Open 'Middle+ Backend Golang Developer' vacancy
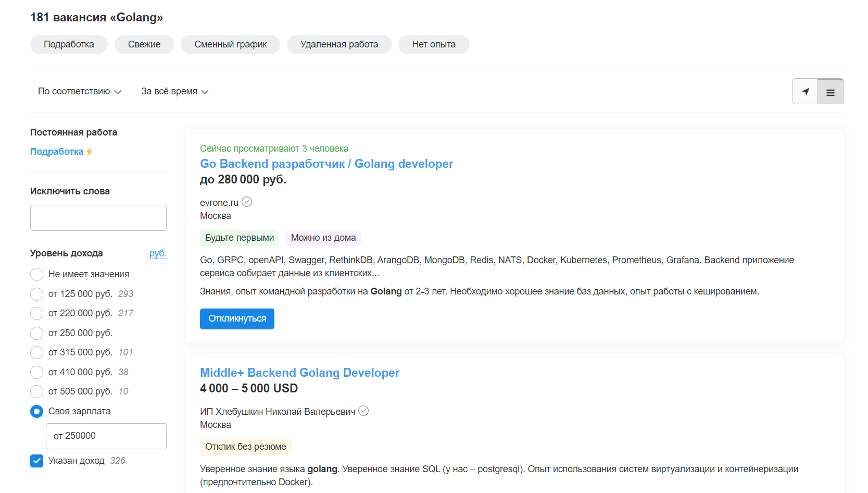This screenshot has height=493, width=868. [299, 373]
